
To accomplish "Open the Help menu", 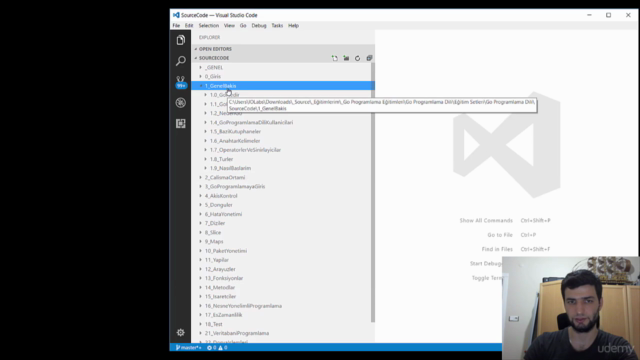I will pyautogui.click(x=293, y=25).
